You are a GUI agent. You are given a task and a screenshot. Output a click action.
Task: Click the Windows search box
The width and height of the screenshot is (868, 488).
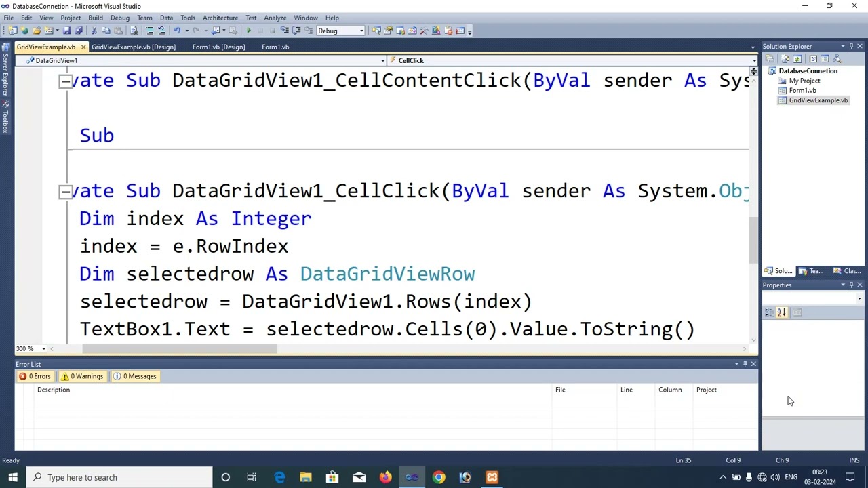tap(119, 477)
